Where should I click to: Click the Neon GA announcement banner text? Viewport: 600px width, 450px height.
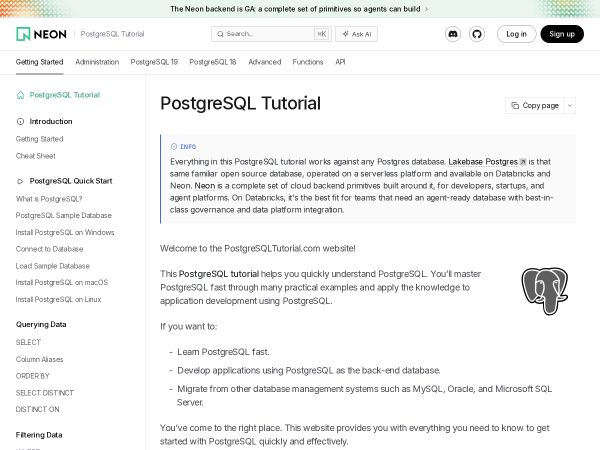coord(295,9)
